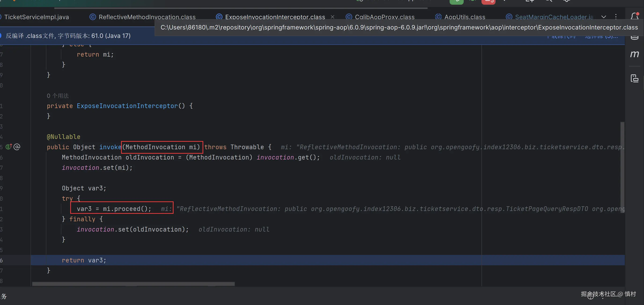Open the Database tool window icon
This screenshot has height=305, width=644.
(x=634, y=38)
